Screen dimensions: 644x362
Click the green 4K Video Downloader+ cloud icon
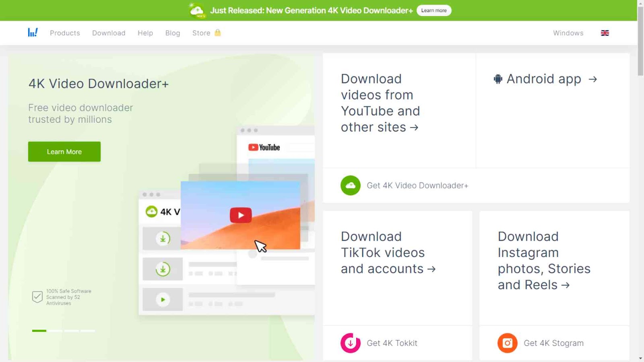pos(351,185)
